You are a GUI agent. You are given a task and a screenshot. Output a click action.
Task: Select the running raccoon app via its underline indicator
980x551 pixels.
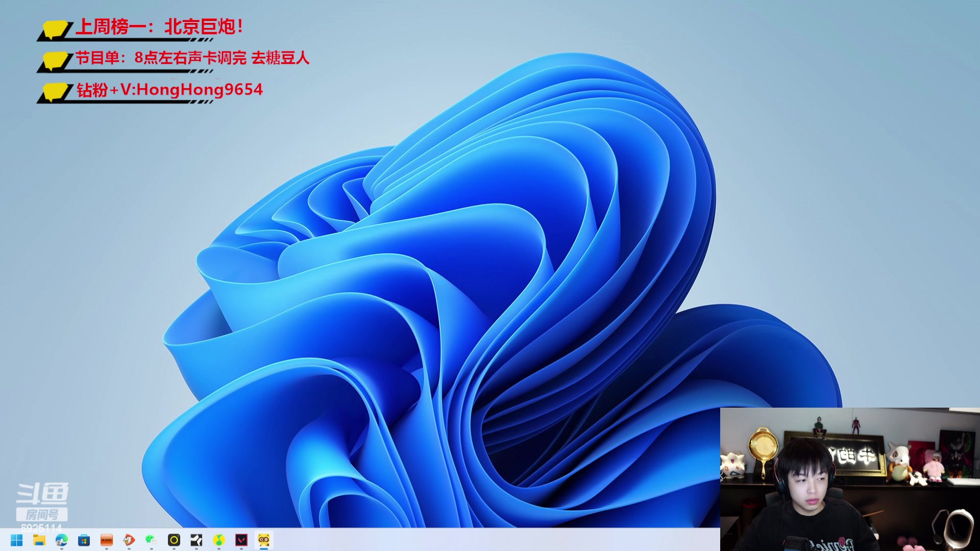265,548
